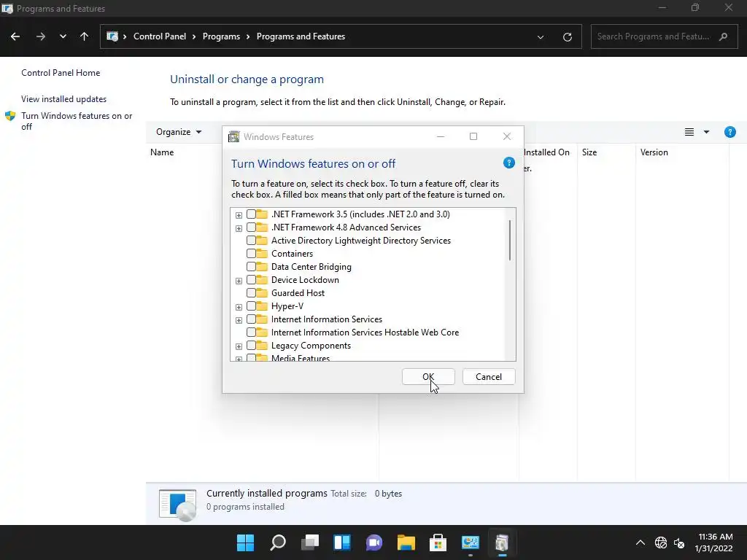Open the recent locations chevron
The image size is (747, 560).
click(x=63, y=36)
